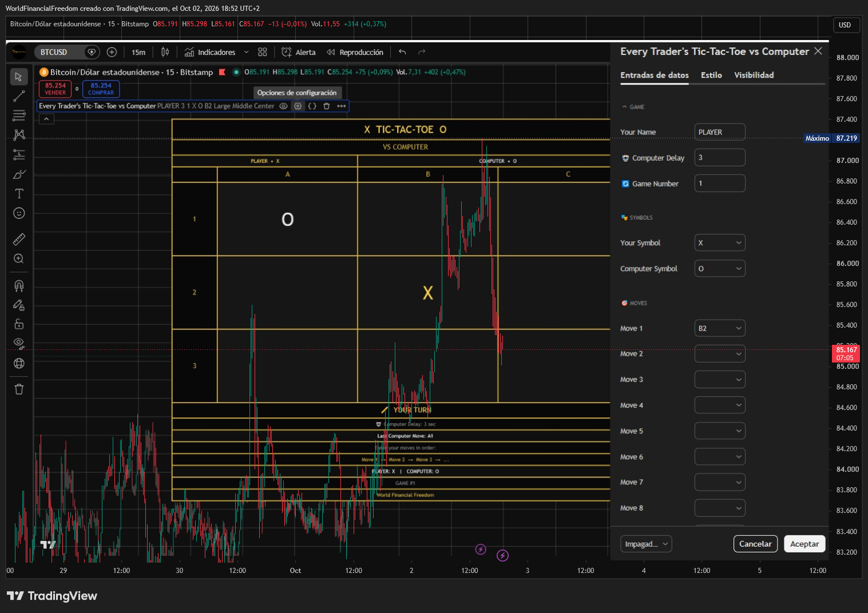Screen dimensions: 868x613
Task: Activate the zoom in magnifier tool
Action: coord(19,259)
